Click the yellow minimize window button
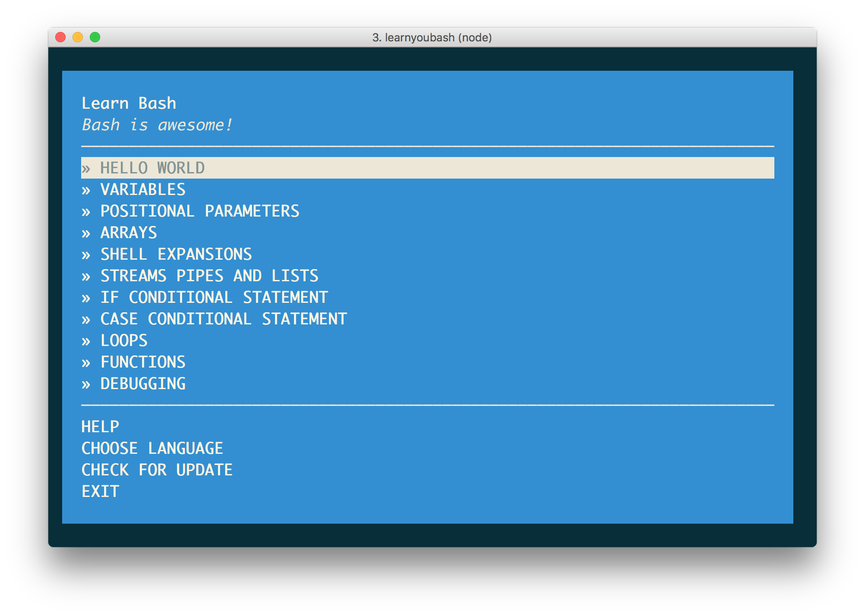 (x=78, y=38)
